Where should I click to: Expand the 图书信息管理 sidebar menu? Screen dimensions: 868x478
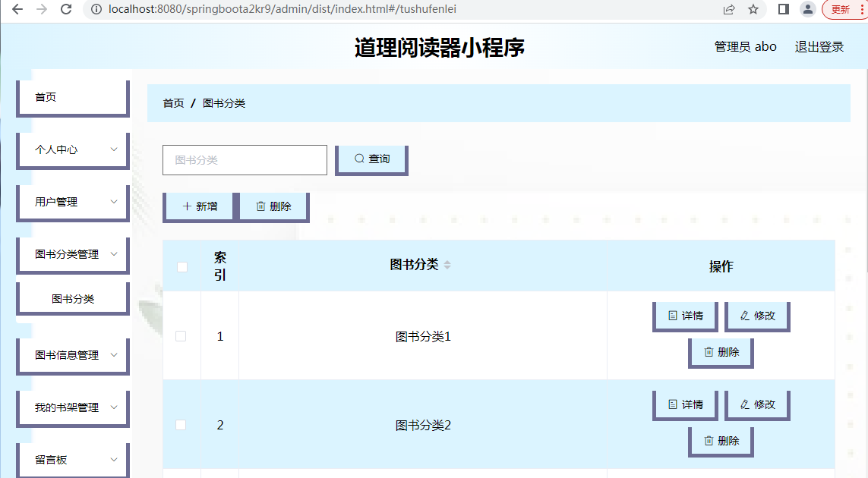point(73,354)
